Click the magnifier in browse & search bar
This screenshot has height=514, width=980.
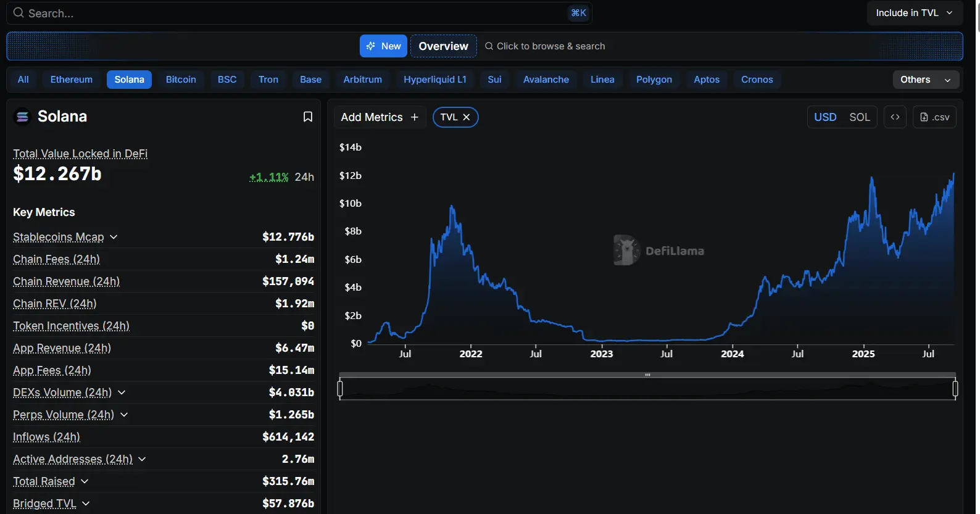(x=489, y=46)
